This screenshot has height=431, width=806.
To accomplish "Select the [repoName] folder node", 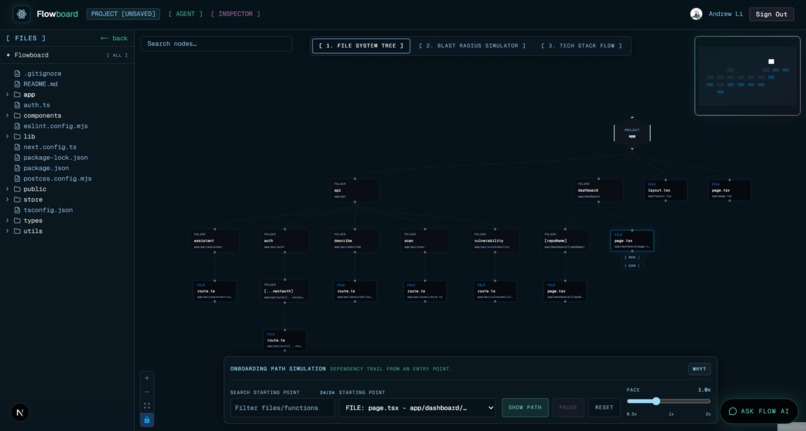I will (x=565, y=241).
